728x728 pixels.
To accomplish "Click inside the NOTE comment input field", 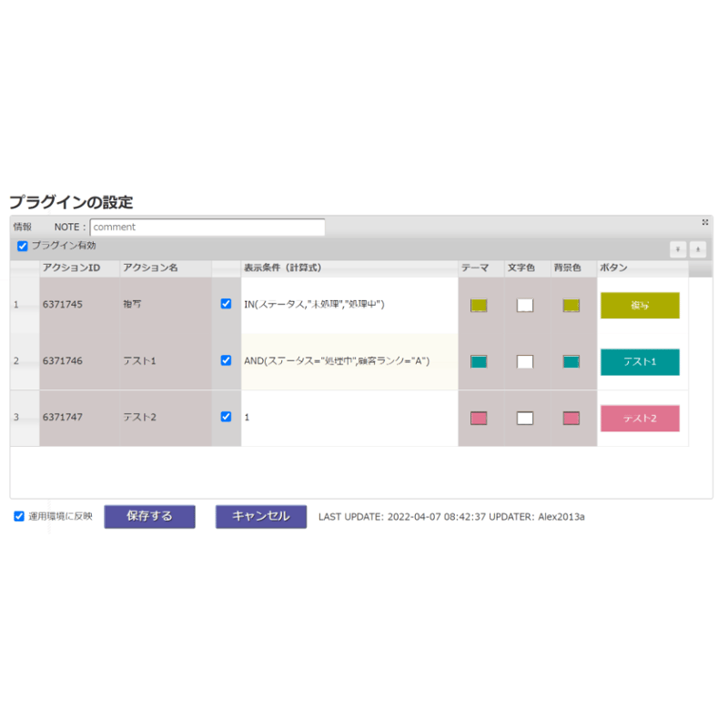I will tap(207, 227).
